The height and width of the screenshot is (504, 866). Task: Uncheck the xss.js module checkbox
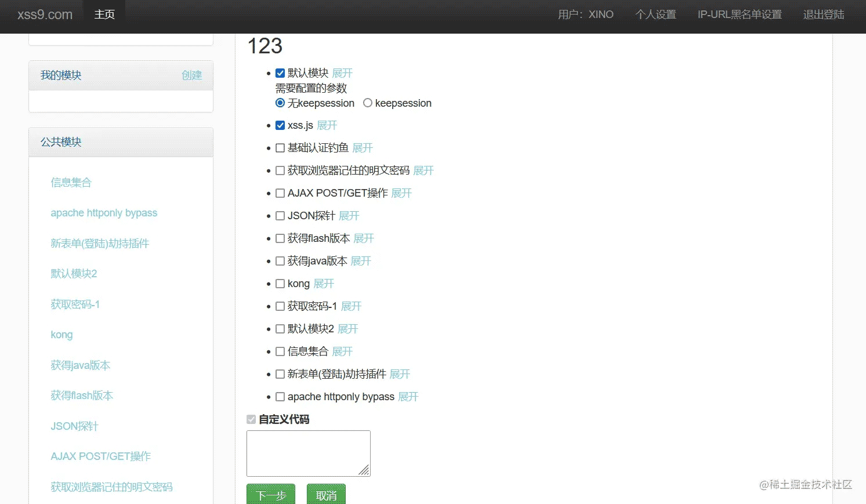(280, 125)
